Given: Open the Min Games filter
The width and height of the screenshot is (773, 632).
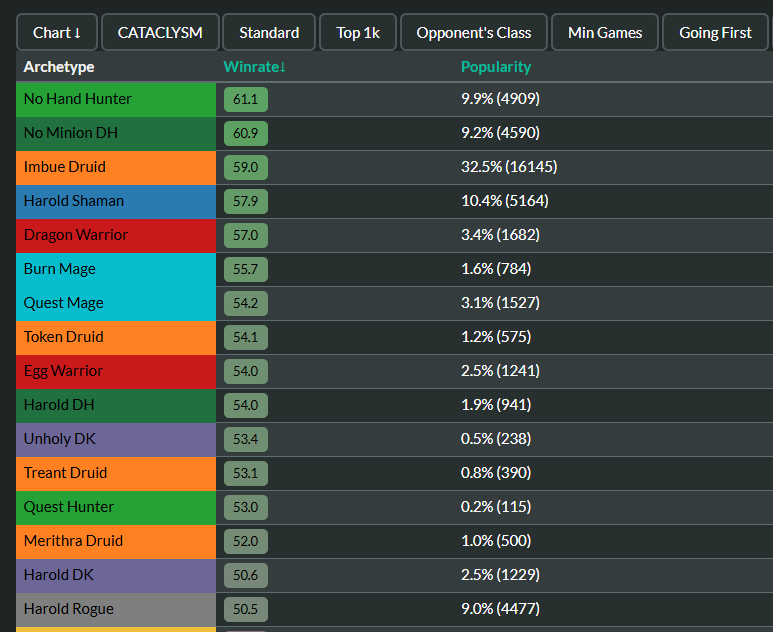Looking at the screenshot, I should (605, 33).
